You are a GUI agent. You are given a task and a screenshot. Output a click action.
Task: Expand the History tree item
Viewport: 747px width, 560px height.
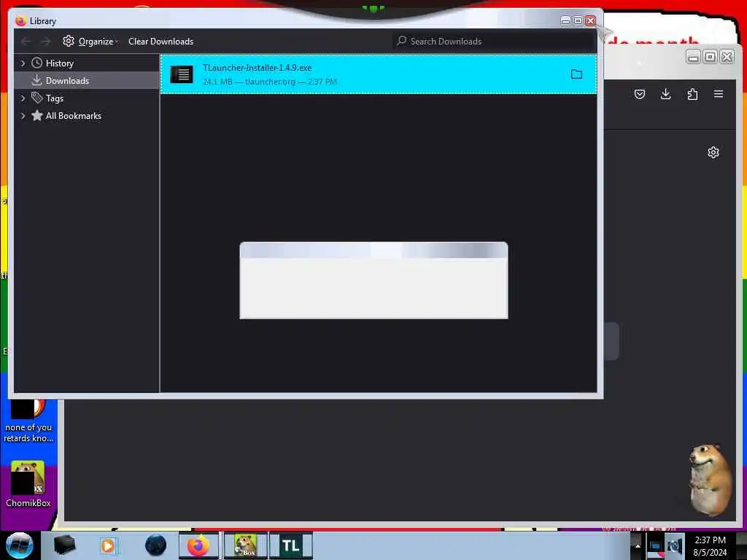point(23,63)
